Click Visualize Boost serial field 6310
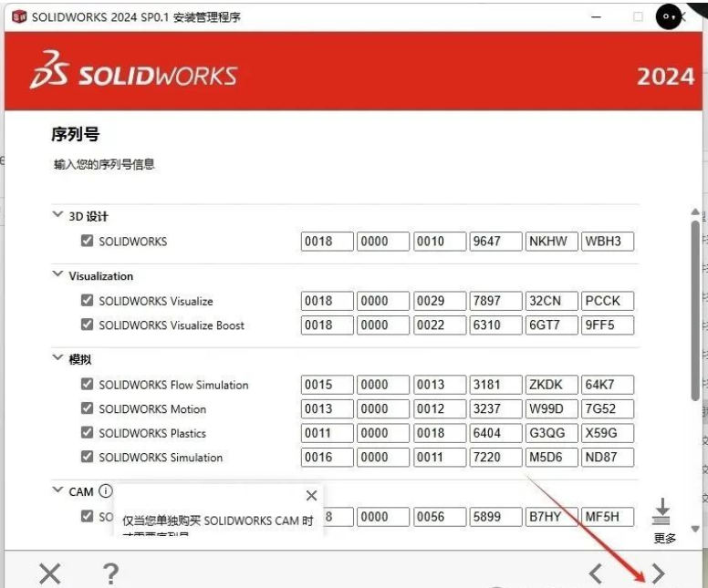This screenshot has height=588, width=708. point(495,325)
